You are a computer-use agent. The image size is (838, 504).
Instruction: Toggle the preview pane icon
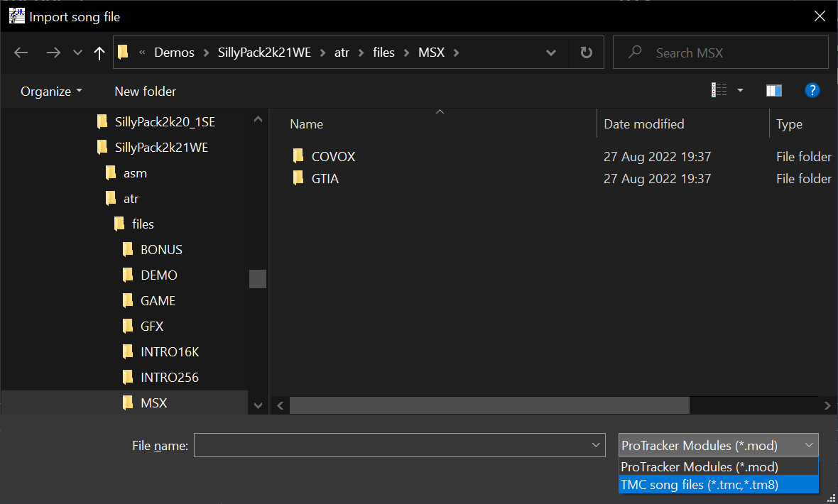[774, 91]
